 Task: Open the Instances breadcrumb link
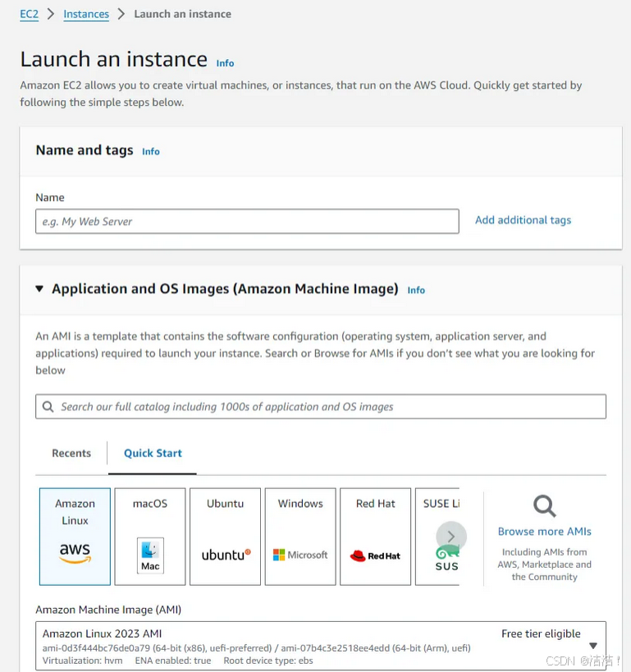coord(86,14)
